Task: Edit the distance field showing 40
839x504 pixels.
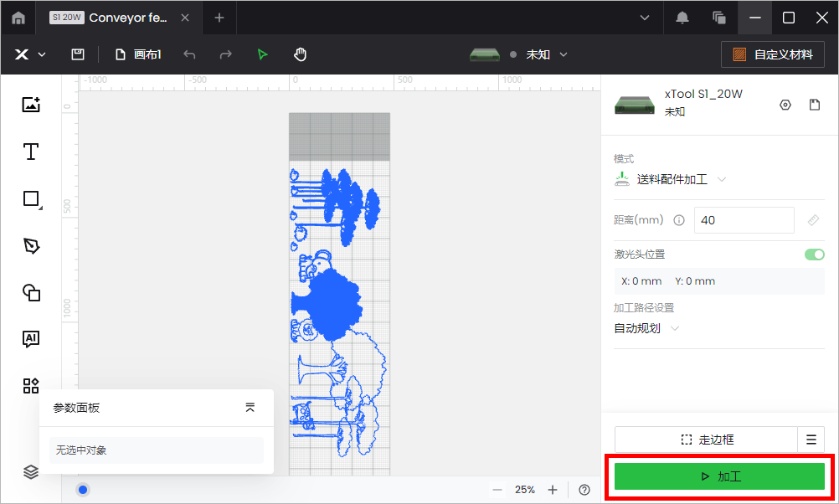Action: pos(744,220)
